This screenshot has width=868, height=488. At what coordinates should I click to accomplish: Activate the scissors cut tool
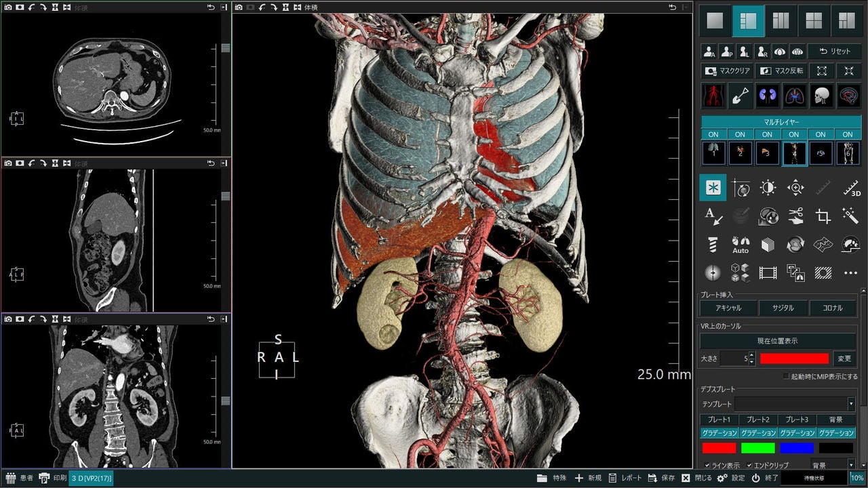(x=795, y=216)
